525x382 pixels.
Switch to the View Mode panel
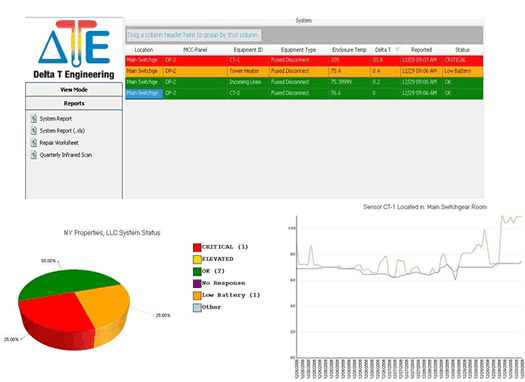(x=74, y=90)
